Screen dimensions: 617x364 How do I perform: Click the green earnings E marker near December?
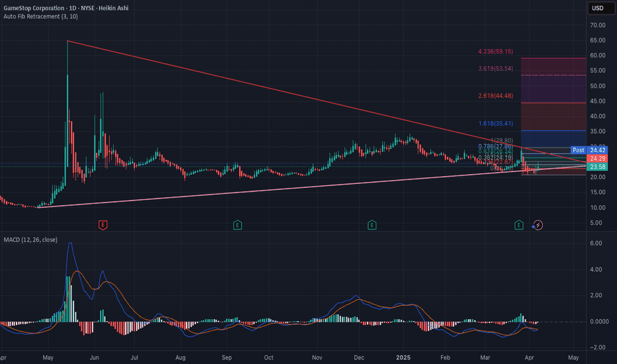point(372,225)
